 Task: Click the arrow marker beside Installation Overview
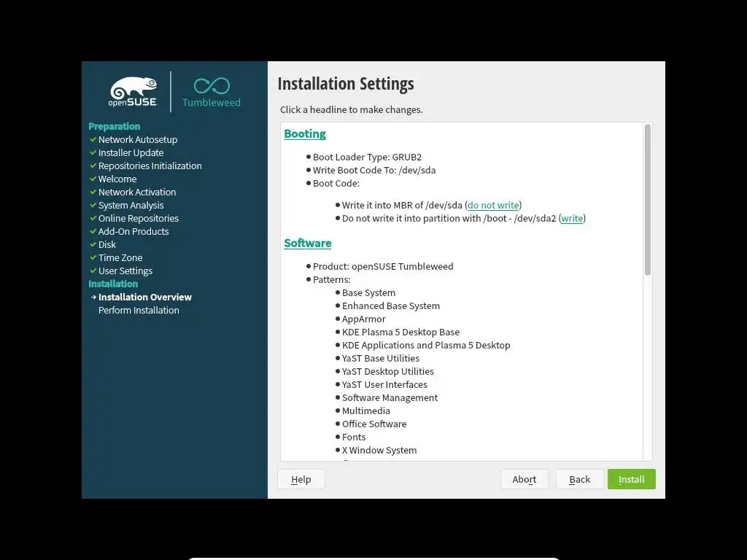pyautogui.click(x=93, y=297)
